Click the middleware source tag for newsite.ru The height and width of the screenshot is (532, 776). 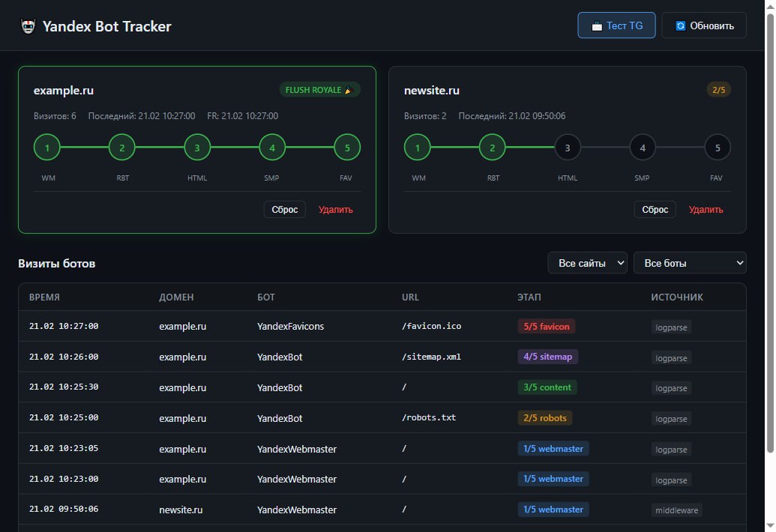(676, 510)
